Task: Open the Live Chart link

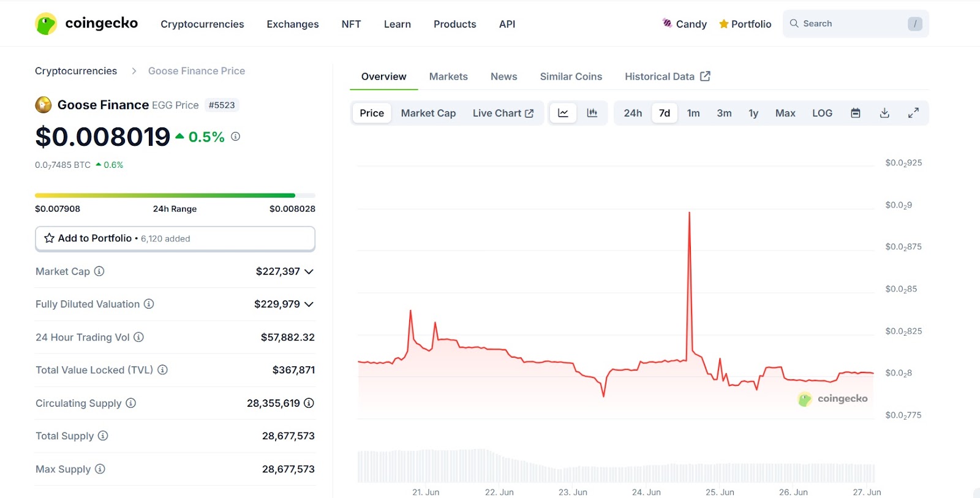Action: tap(503, 113)
